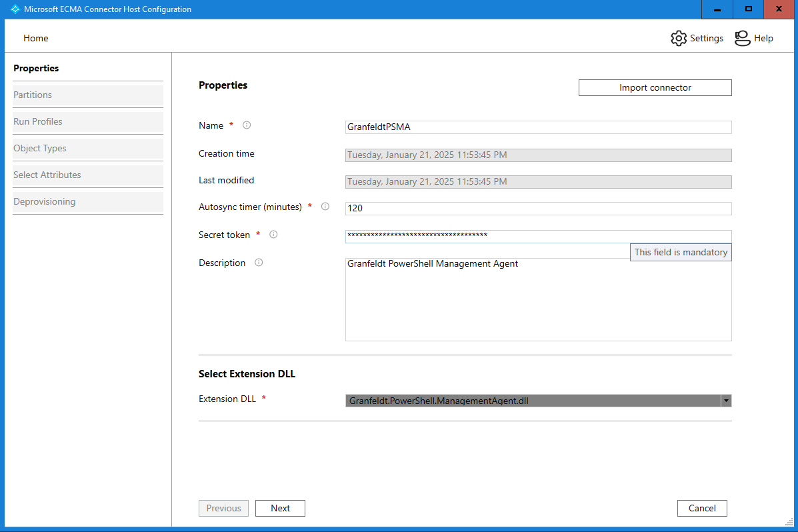Viewport: 798px width, 532px height.
Task: Expand the Extension DLL dropdown arrow
Action: (726, 401)
